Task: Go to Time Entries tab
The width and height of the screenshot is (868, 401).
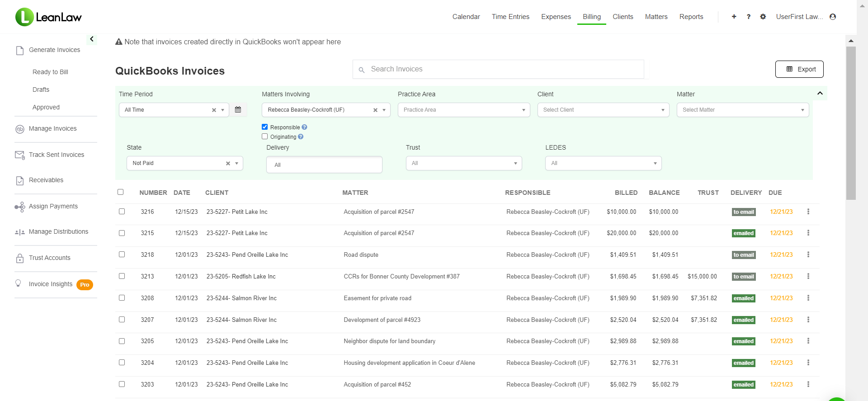Action: pos(510,17)
